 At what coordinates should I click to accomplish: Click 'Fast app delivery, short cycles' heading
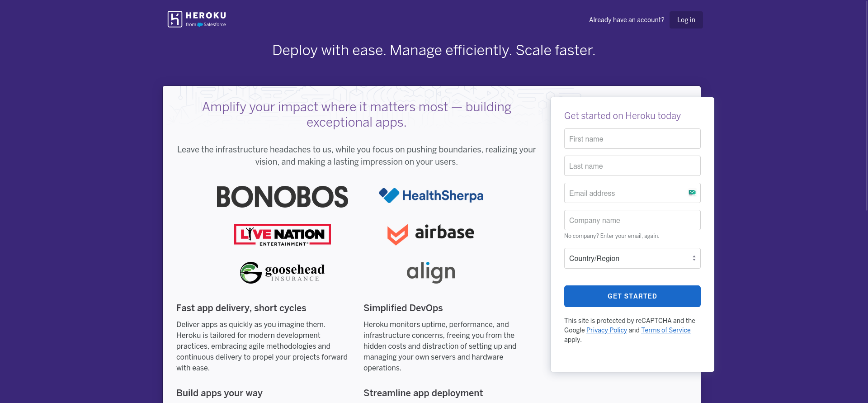click(241, 308)
